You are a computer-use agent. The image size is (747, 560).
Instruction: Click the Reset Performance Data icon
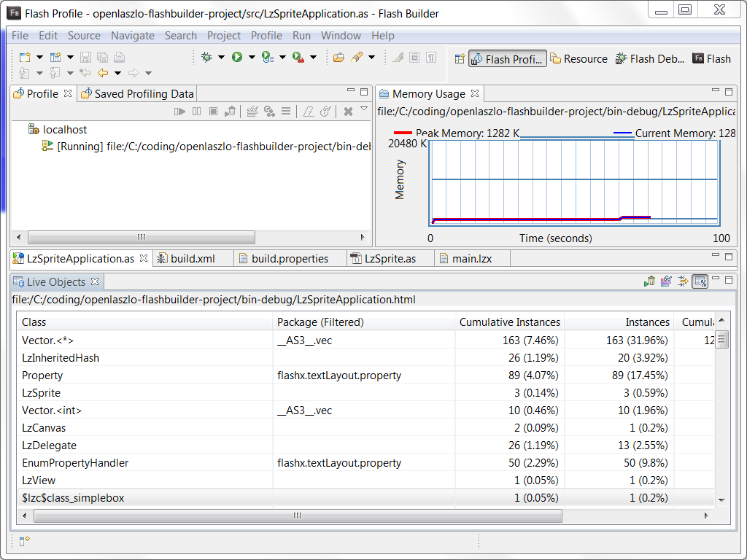pyautogui.click(x=309, y=112)
